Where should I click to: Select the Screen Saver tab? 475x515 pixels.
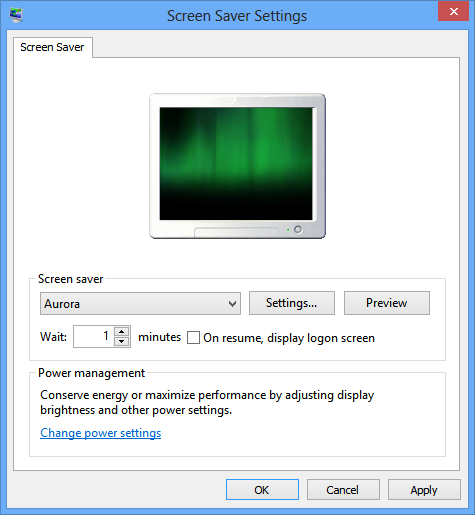click(x=52, y=47)
